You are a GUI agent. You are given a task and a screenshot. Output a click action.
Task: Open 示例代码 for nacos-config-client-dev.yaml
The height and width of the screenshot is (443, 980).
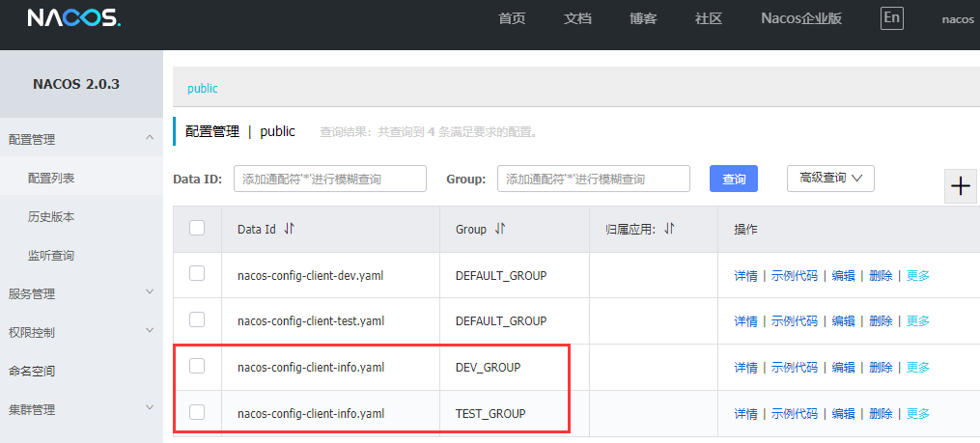794,275
